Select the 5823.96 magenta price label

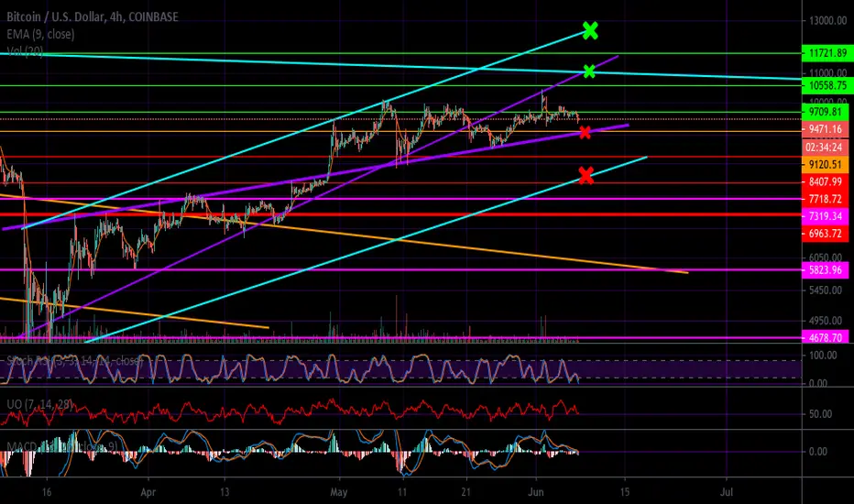(x=826, y=269)
